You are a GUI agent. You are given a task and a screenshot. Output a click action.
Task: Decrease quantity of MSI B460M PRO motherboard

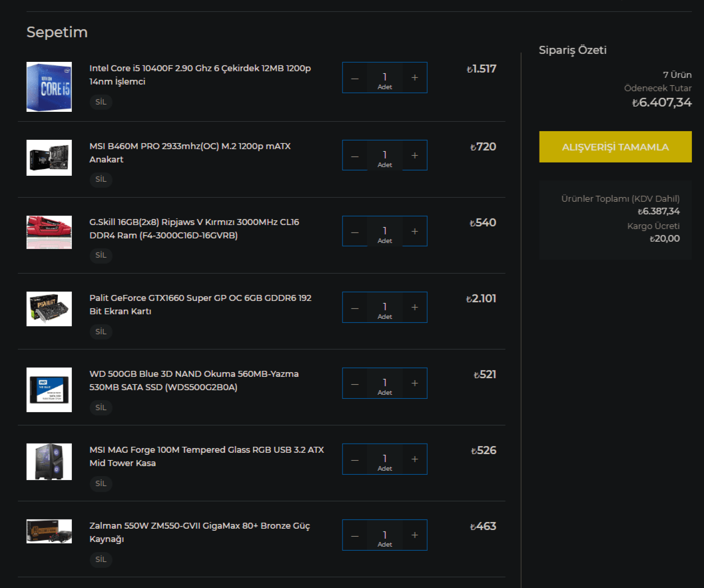point(355,155)
